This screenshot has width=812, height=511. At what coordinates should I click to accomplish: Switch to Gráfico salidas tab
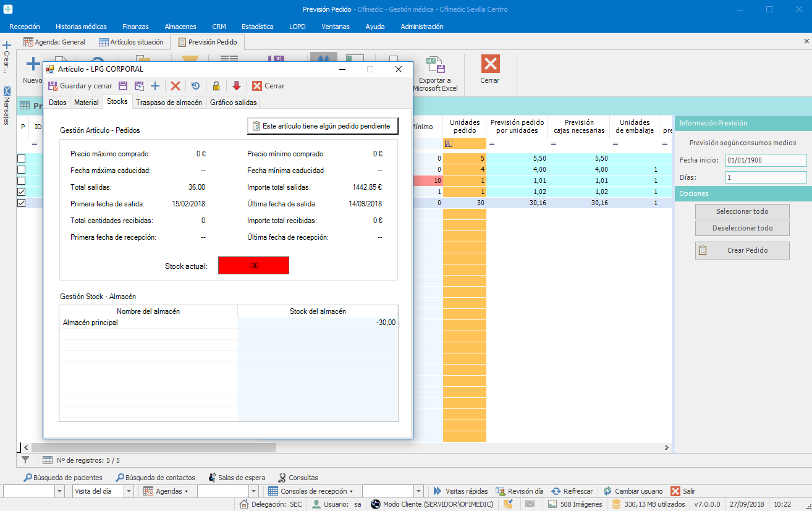(x=233, y=103)
